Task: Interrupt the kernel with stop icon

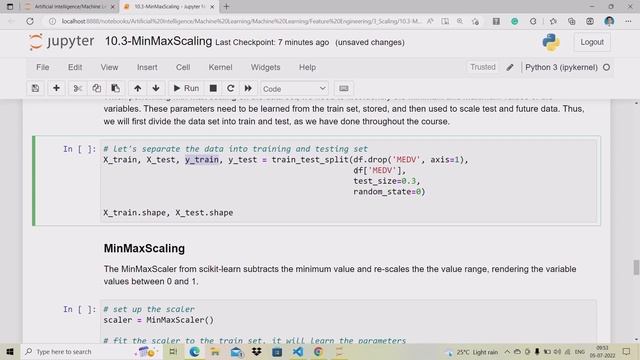Action: point(213,89)
